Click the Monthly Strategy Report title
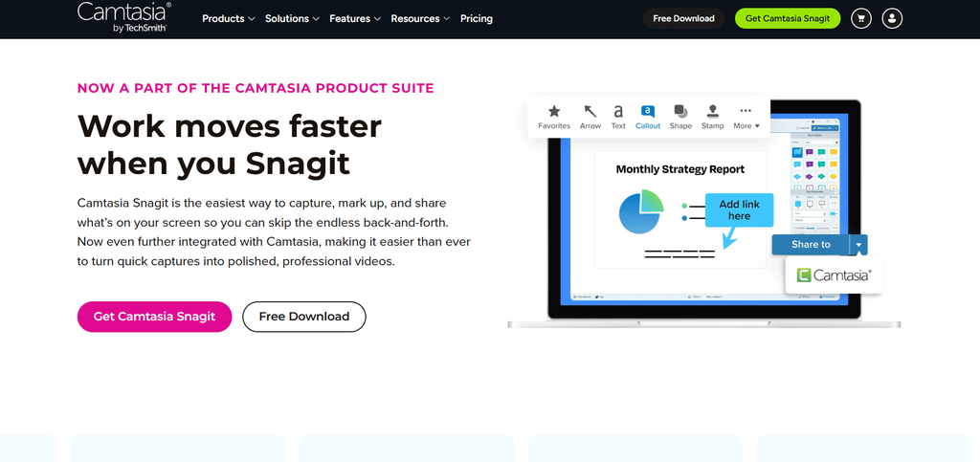The image size is (980, 462). click(x=680, y=169)
